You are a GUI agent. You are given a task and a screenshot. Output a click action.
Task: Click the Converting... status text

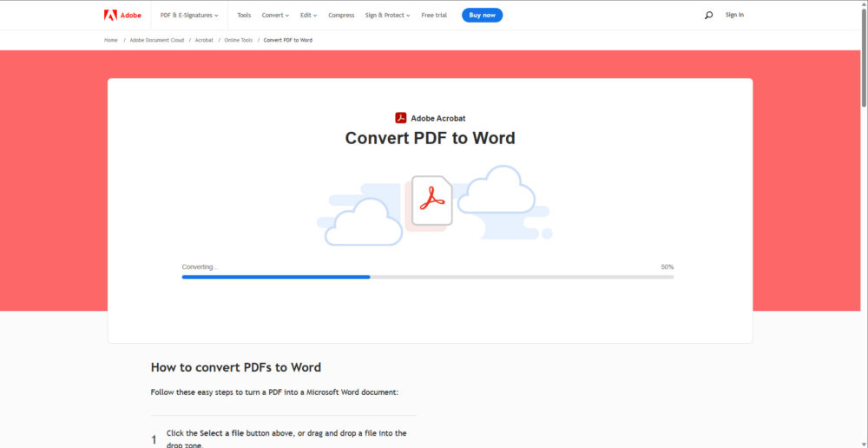click(200, 267)
